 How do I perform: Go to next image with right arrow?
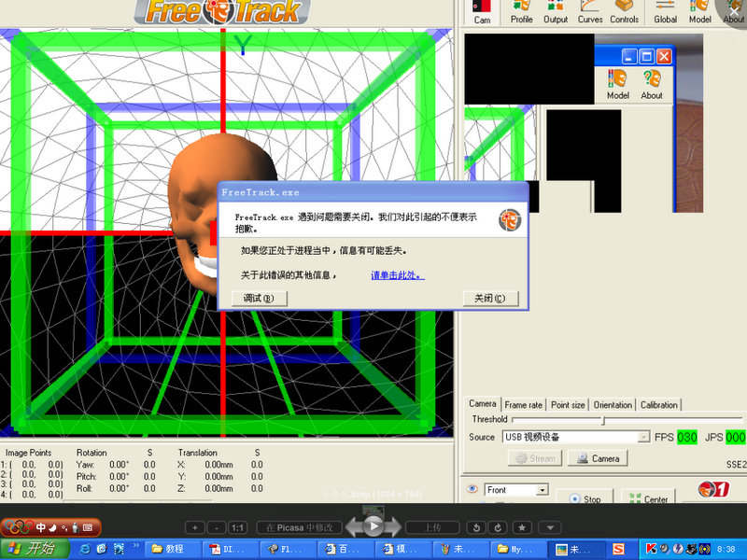click(x=392, y=526)
